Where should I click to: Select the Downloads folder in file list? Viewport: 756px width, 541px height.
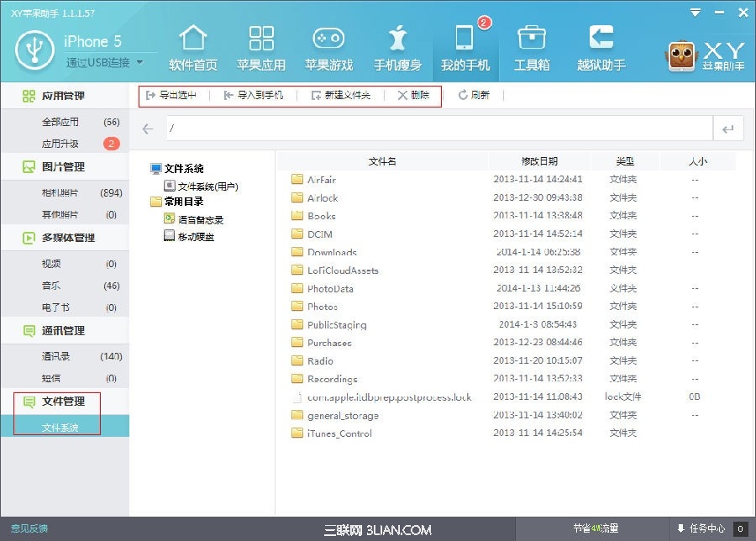point(331,252)
